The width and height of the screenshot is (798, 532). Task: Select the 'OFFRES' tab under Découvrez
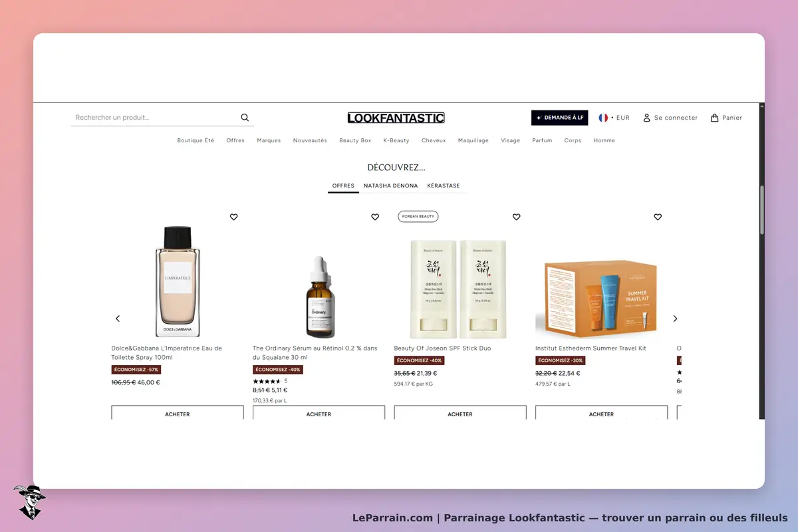[x=343, y=186]
